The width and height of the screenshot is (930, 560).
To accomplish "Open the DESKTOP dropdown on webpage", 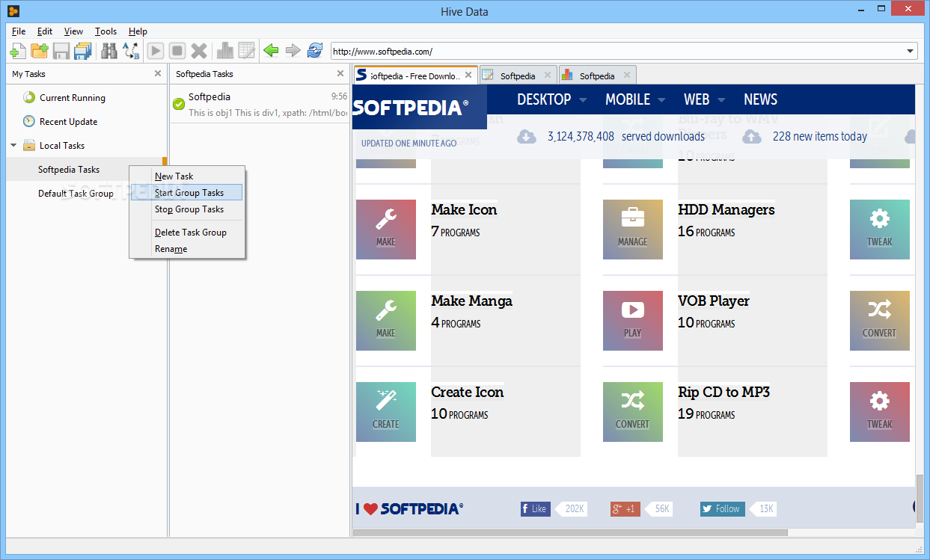I will 552,99.
